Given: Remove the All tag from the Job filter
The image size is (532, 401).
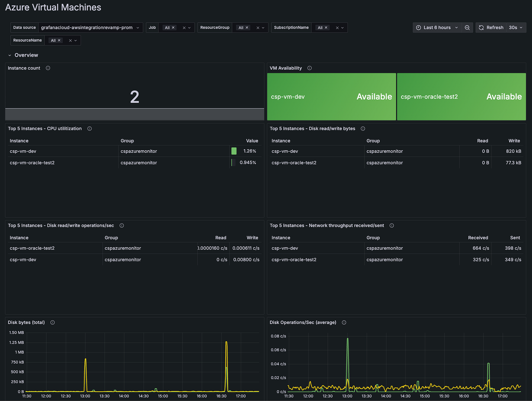Looking at the screenshot, I should [173, 27].
